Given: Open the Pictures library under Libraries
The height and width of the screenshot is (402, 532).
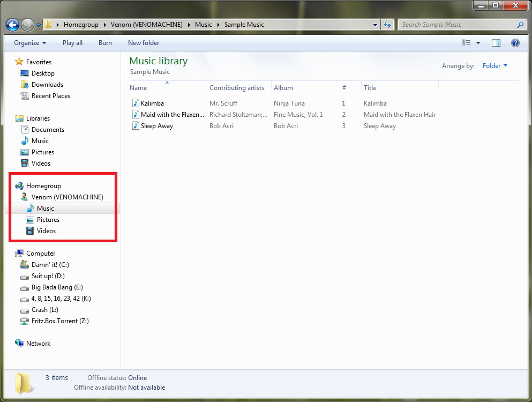Looking at the screenshot, I should pos(43,152).
